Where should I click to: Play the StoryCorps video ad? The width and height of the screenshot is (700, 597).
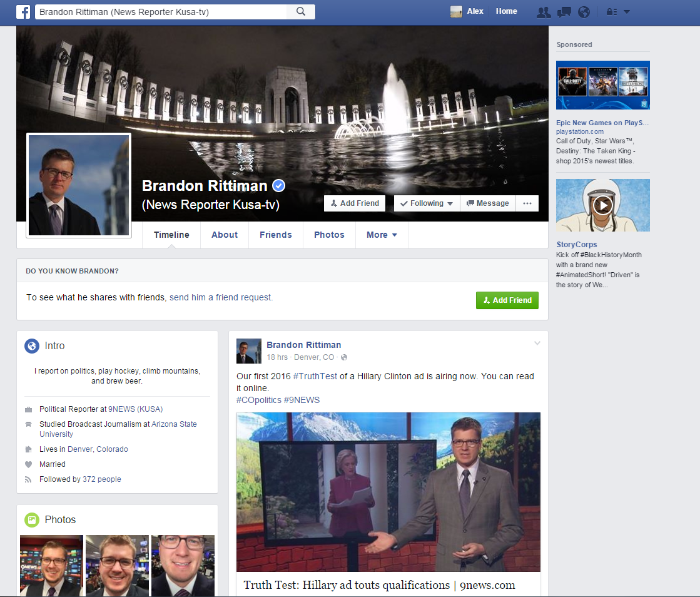pyautogui.click(x=602, y=205)
